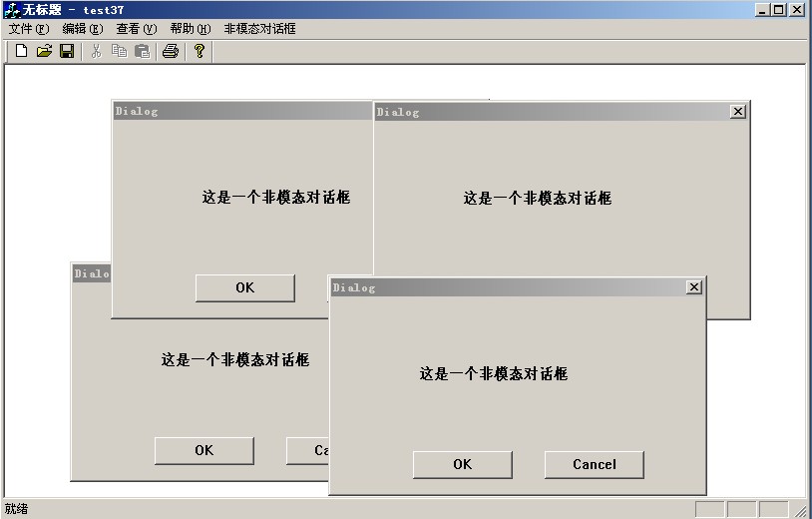Click the 就绪 status bar text
This screenshot has width=812, height=519.
click(17, 509)
